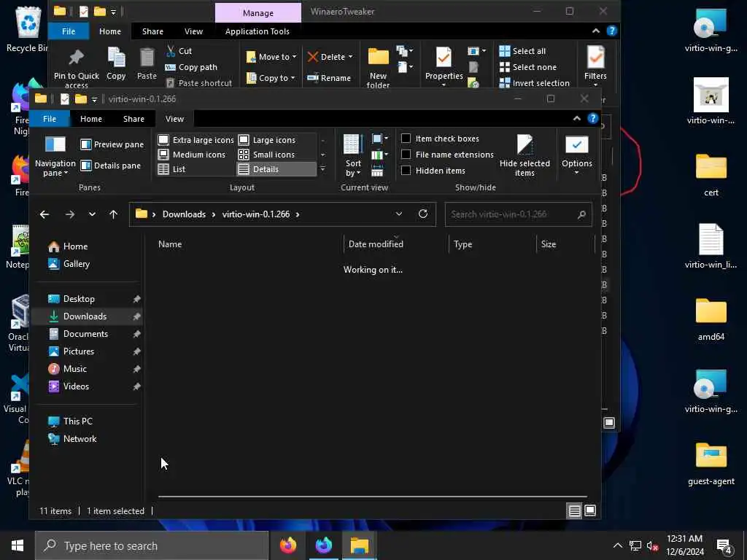Screen dimensions: 747x560
Task: Choose Extra large icons layout
Action: pyautogui.click(x=196, y=140)
